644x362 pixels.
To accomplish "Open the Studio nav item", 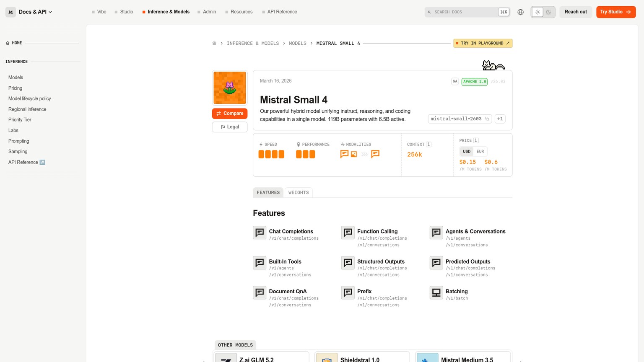I will (x=124, y=12).
